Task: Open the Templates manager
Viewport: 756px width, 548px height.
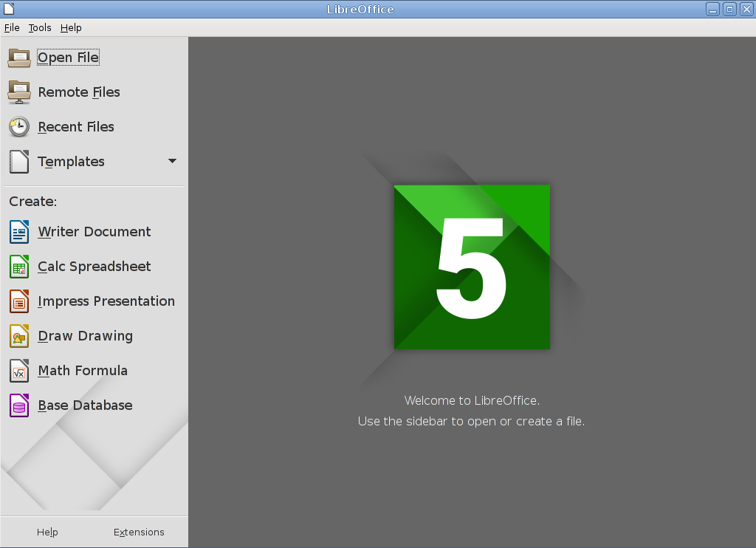Action: (71, 162)
